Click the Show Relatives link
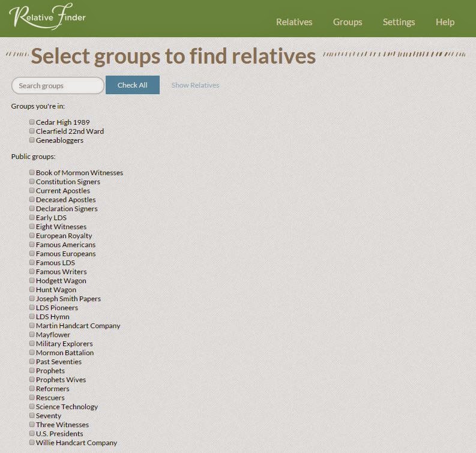 195,85
